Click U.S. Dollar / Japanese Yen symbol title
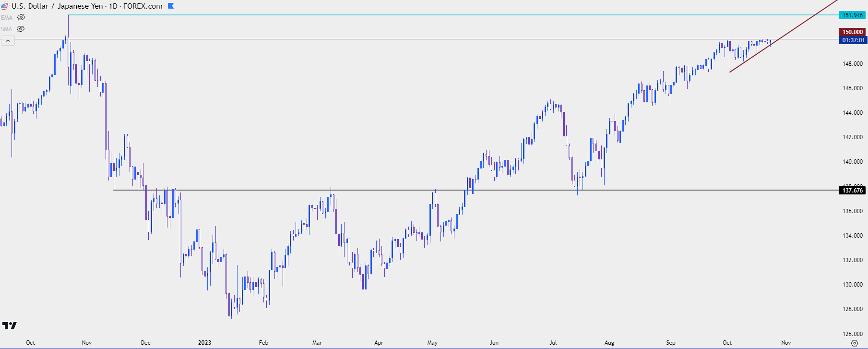 [x=57, y=6]
